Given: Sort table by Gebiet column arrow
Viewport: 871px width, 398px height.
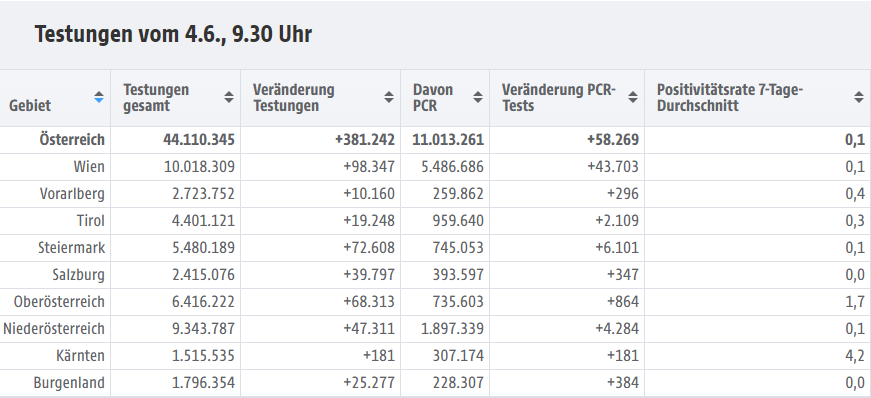Looking at the screenshot, I should tap(99, 97).
